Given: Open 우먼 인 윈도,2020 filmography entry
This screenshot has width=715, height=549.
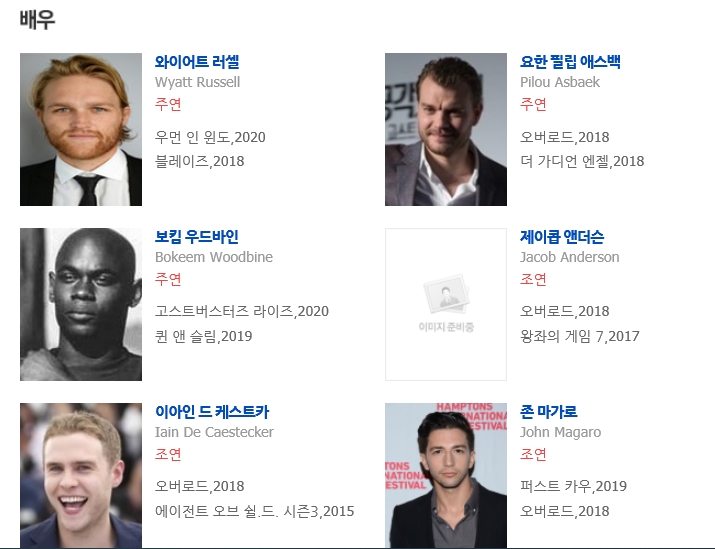Looking at the screenshot, I should (x=210, y=137).
